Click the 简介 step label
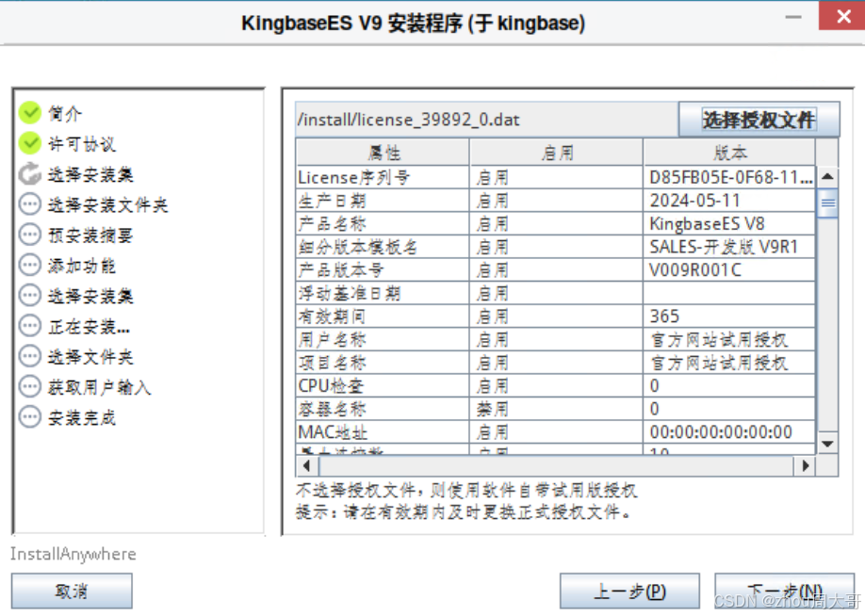The width and height of the screenshot is (865, 616). [x=65, y=114]
